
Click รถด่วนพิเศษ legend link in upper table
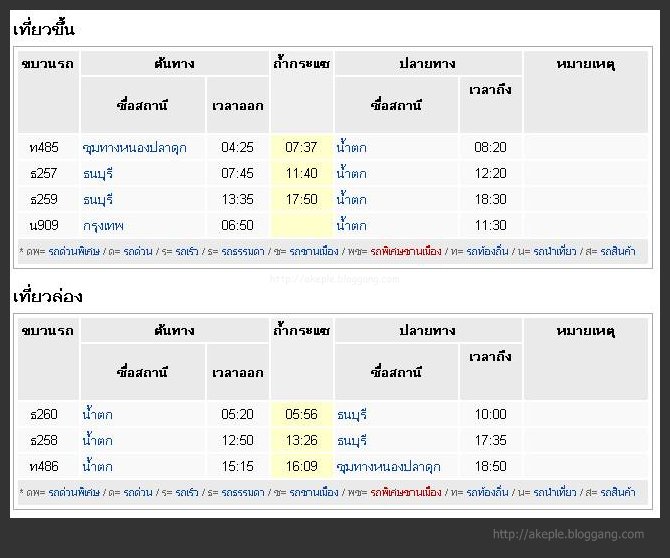74,251
